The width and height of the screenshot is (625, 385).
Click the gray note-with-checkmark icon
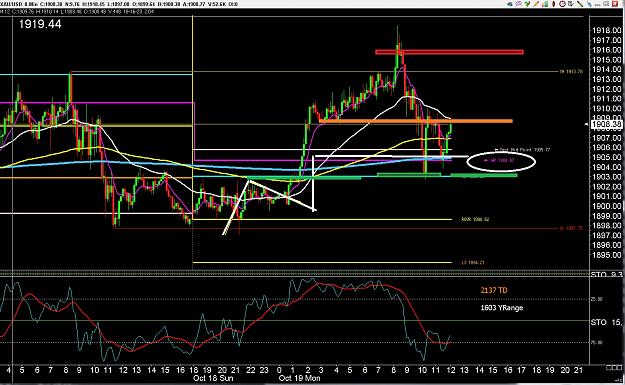(571, 4)
